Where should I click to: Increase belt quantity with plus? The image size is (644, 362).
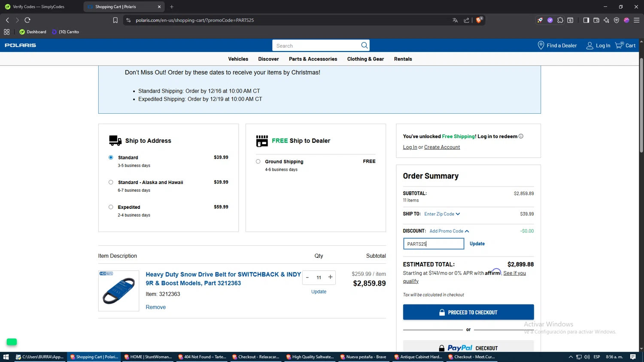[330, 277]
